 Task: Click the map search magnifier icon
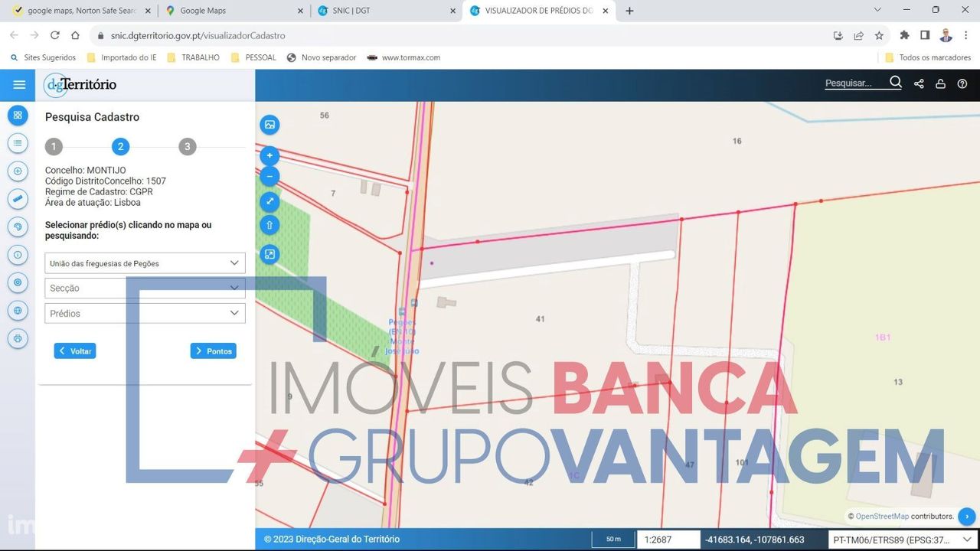tap(896, 83)
